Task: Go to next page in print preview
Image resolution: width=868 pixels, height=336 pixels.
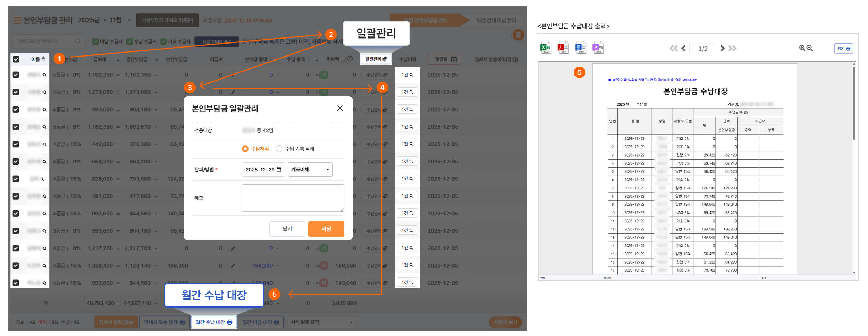Action: click(722, 48)
